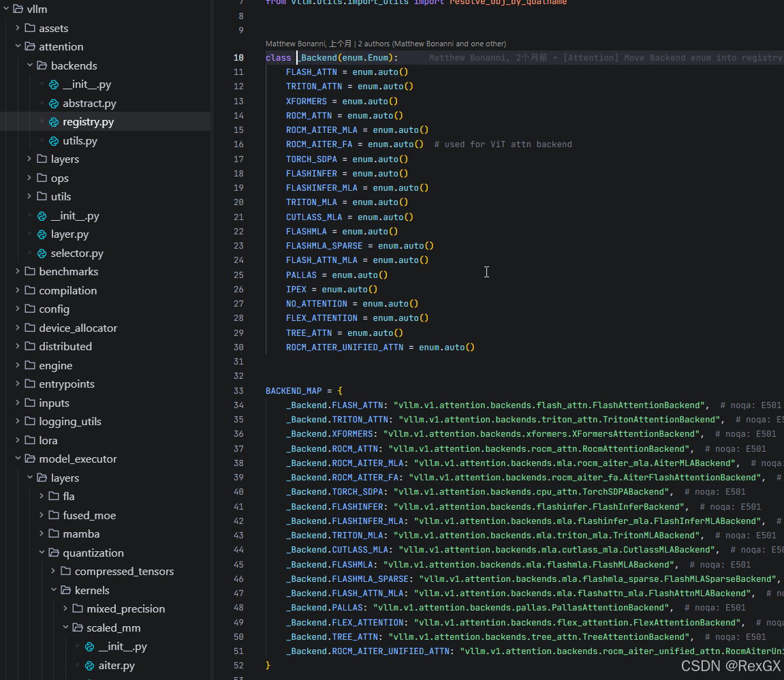Viewport: 784px width, 680px height.
Task: Click TORCH_SDPA enum member on line 17
Action: 311,159
